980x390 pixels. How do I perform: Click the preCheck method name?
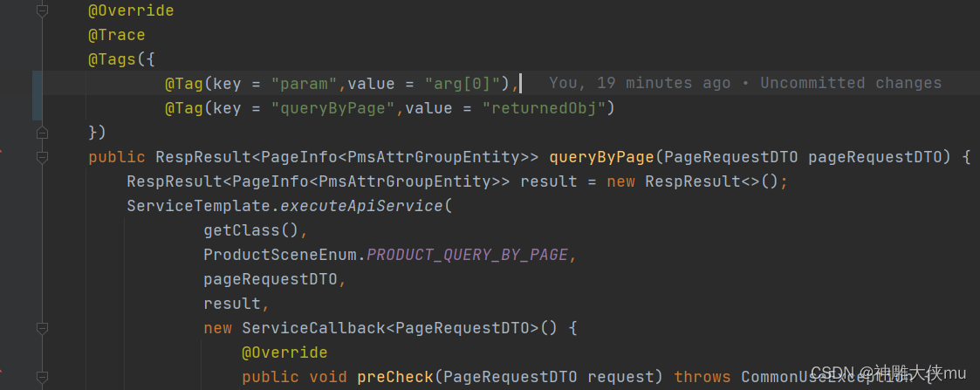(395, 377)
